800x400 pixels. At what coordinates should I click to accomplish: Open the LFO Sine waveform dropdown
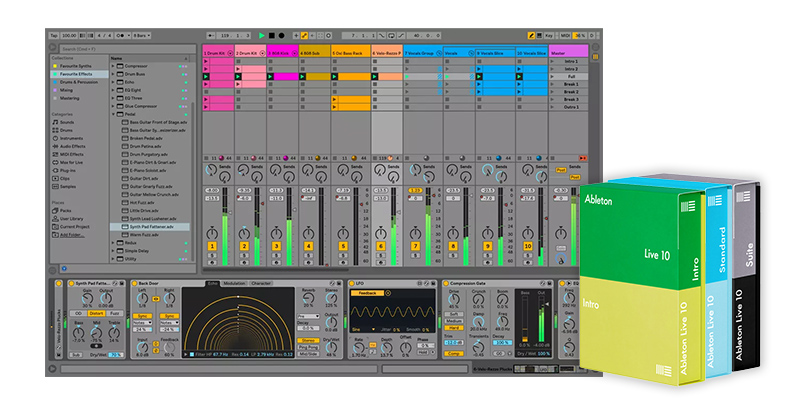(363, 329)
